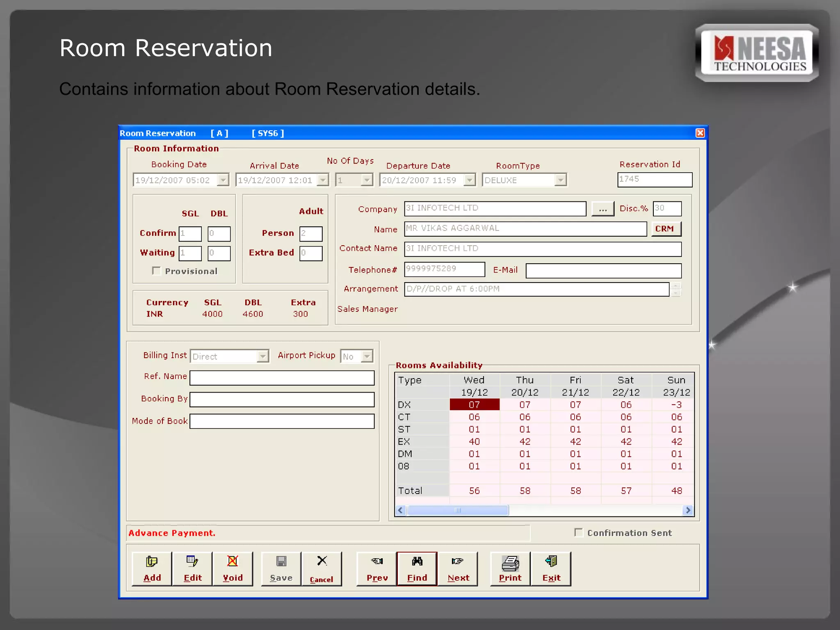The width and height of the screenshot is (840, 630).
Task: Open the Departure Date dropdown
Action: 469,180
